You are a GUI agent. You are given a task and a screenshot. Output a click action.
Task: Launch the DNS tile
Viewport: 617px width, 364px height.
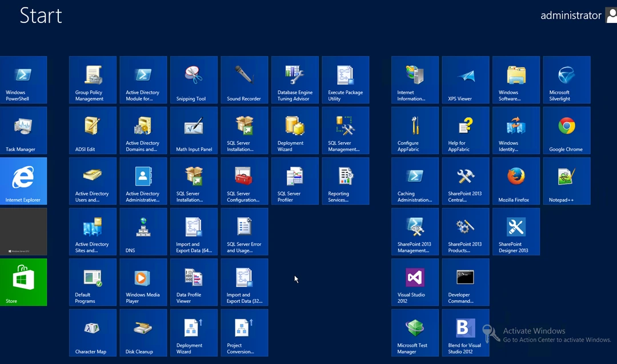tap(143, 231)
